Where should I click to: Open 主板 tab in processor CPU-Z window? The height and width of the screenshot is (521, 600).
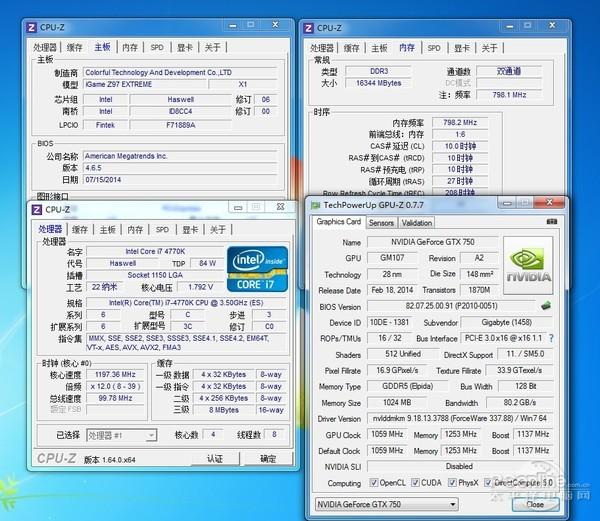pyautogui.click(x=108, y=230)
